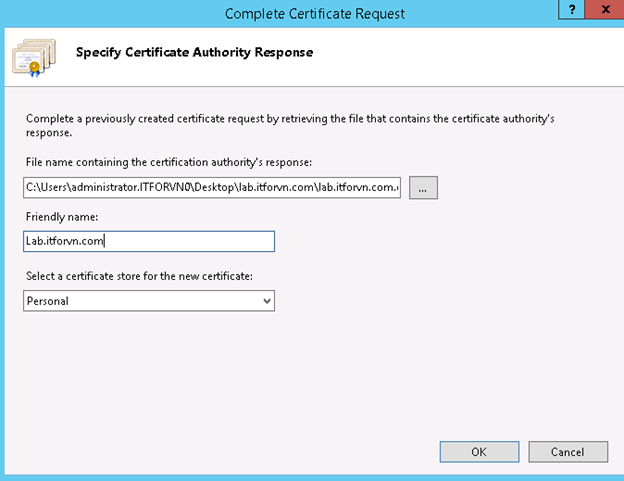Click the Specify Certificate Authority Response heading

point(195,52)
